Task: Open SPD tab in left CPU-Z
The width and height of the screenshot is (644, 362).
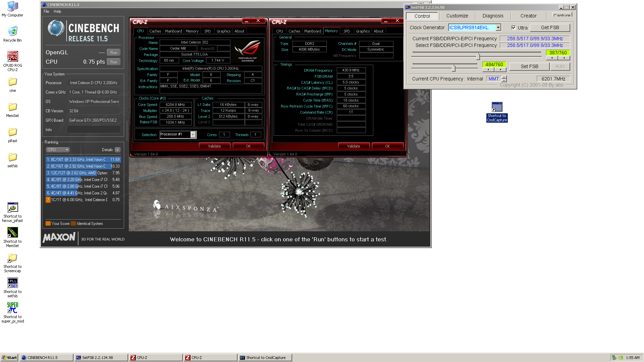Action: 208,31
